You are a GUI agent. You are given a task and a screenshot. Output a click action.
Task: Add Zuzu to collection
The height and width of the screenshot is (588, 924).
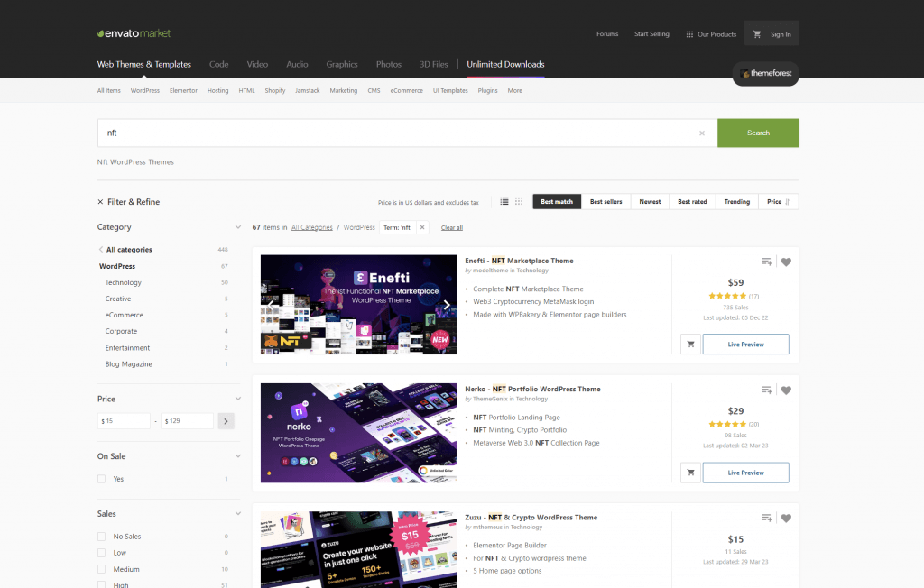(x=766, y=518)
